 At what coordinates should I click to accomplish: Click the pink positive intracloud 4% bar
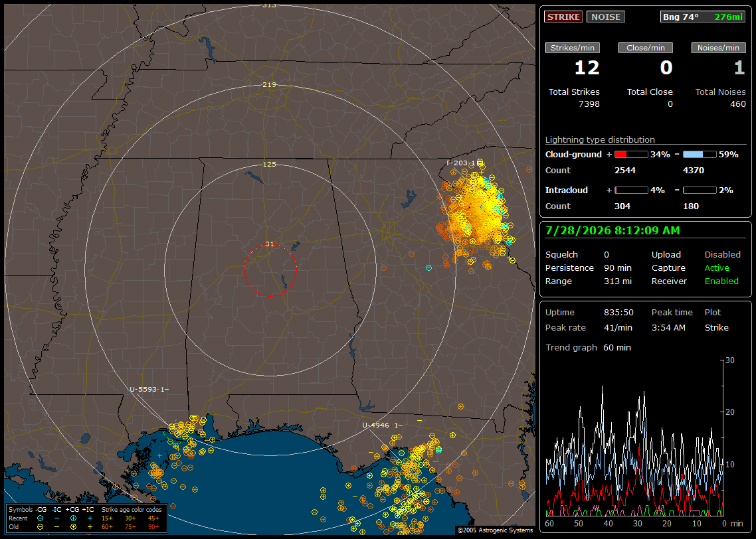[x=631, y=191]
